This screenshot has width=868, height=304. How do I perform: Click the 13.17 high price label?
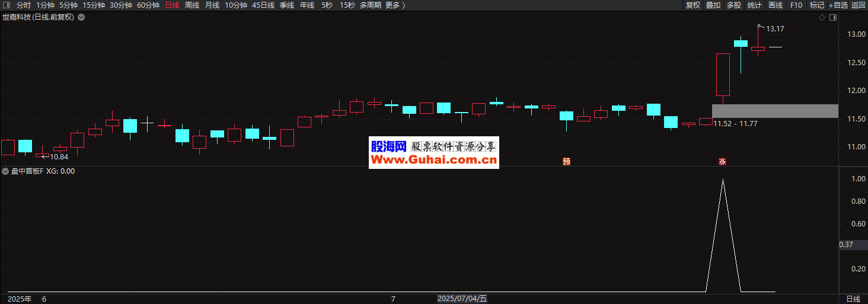tap(775, 28)
